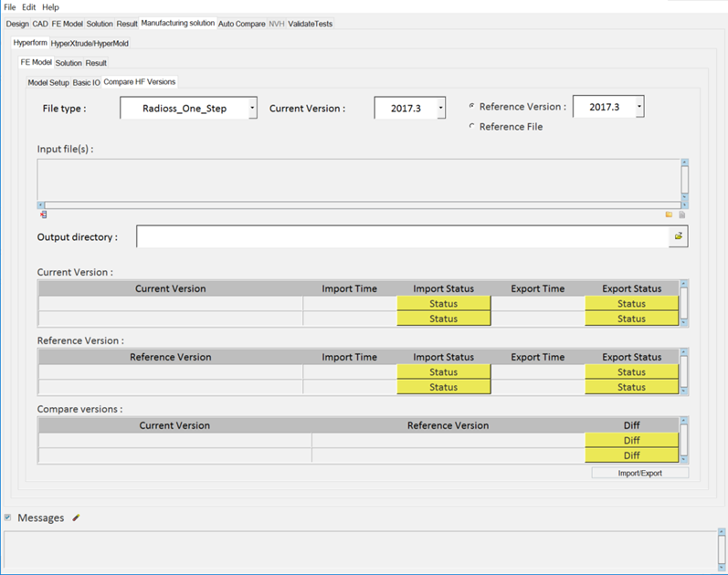Click the Import/Export button
728x575 pixels.
click(639, 473)
